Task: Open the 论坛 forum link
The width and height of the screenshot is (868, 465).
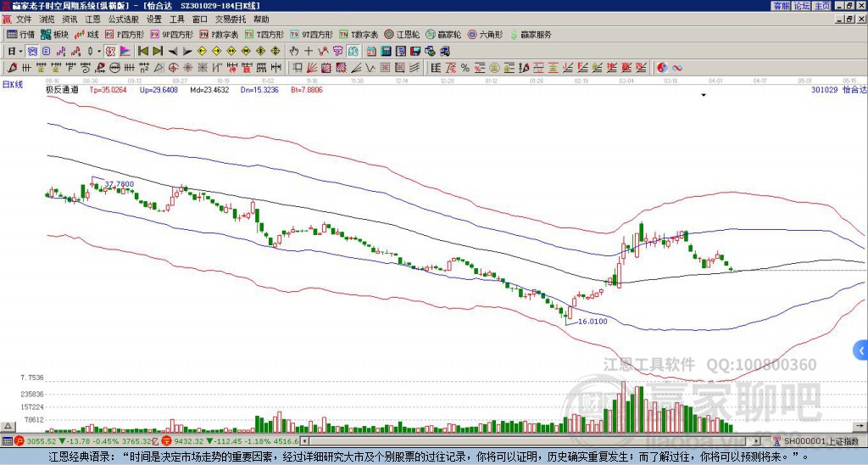Action: coord(801,6)
